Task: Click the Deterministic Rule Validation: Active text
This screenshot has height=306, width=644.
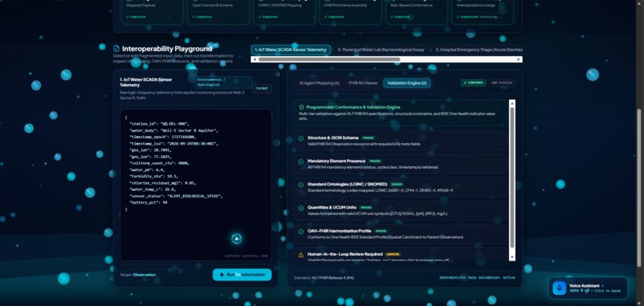Action: (477, 278)
